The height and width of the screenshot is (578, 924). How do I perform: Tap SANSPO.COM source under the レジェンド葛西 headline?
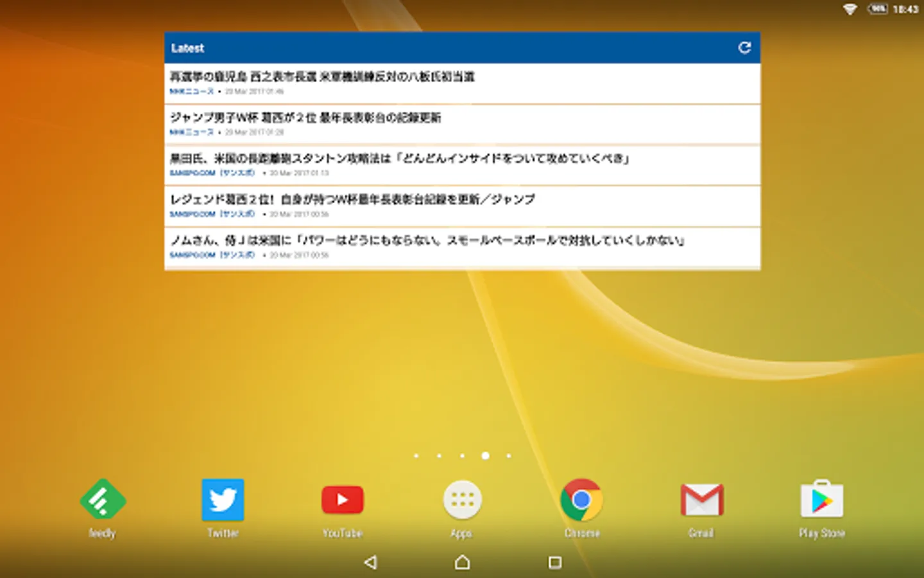tap(212, 215)
